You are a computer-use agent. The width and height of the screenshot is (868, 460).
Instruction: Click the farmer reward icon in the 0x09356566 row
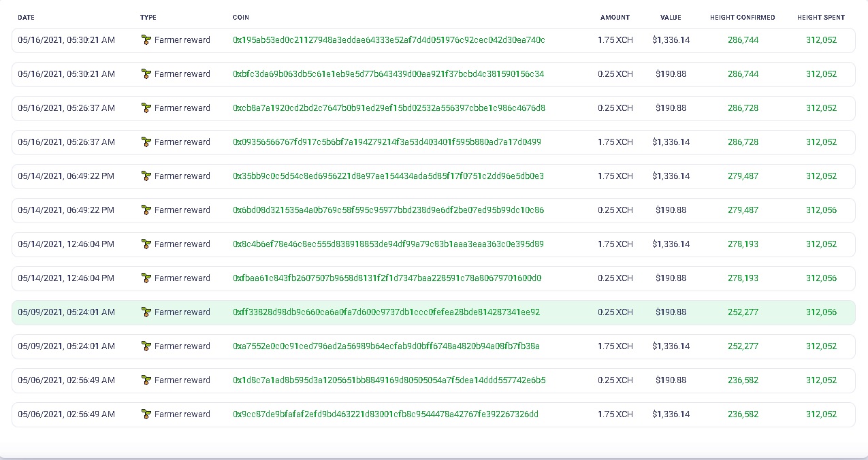(x=146, y=142)
